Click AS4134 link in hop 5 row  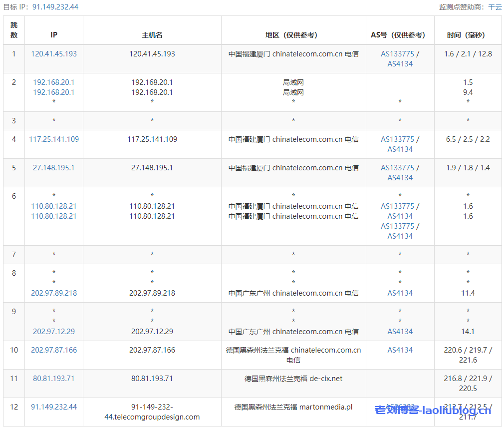[400, 178]
